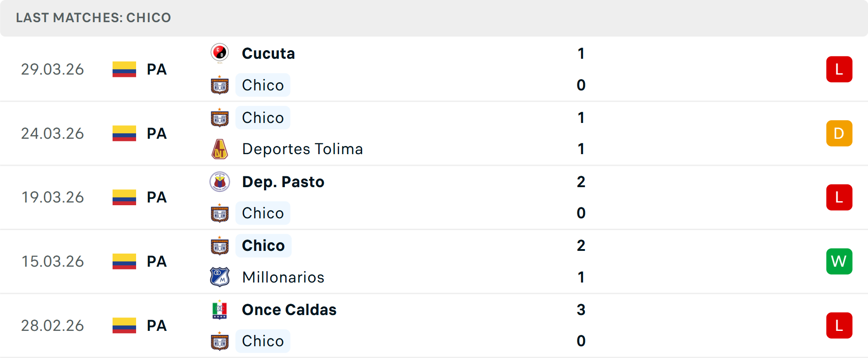
Task: Open the Cucuta team link
Action: [x=269, y=53]
